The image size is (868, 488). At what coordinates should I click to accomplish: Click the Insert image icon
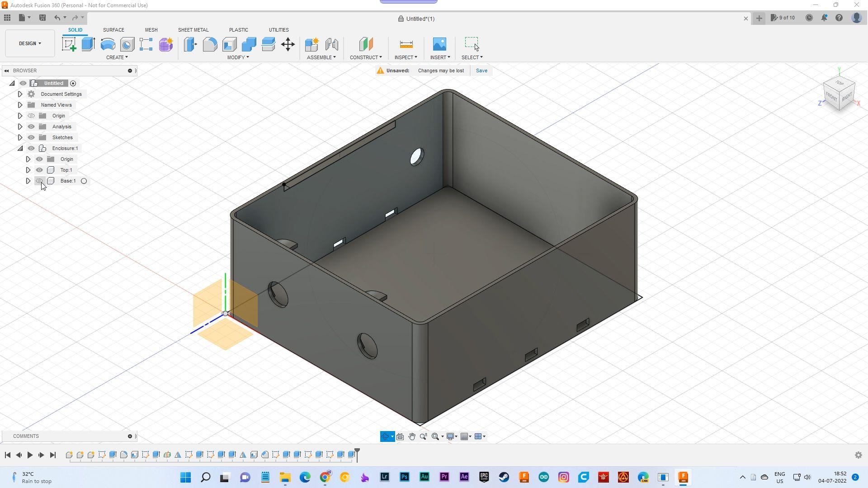click(x=439, y=44)
